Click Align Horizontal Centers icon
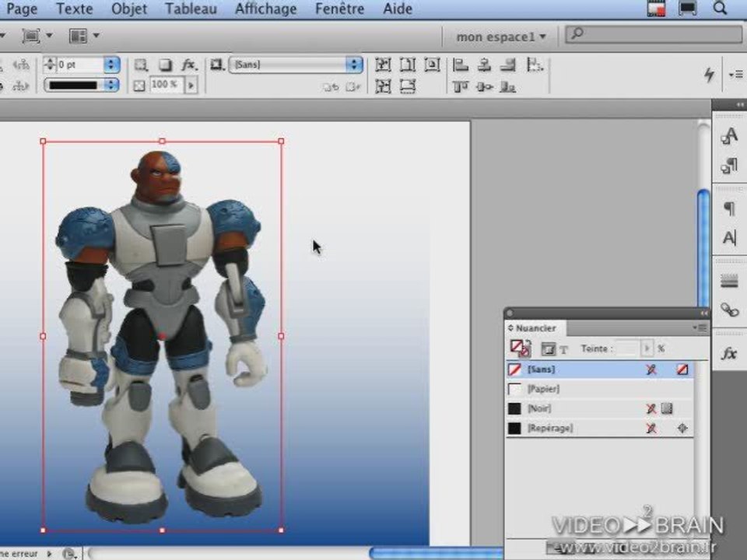Image resolution: width=747 pixels, height=560 pixels. point(485,65)
